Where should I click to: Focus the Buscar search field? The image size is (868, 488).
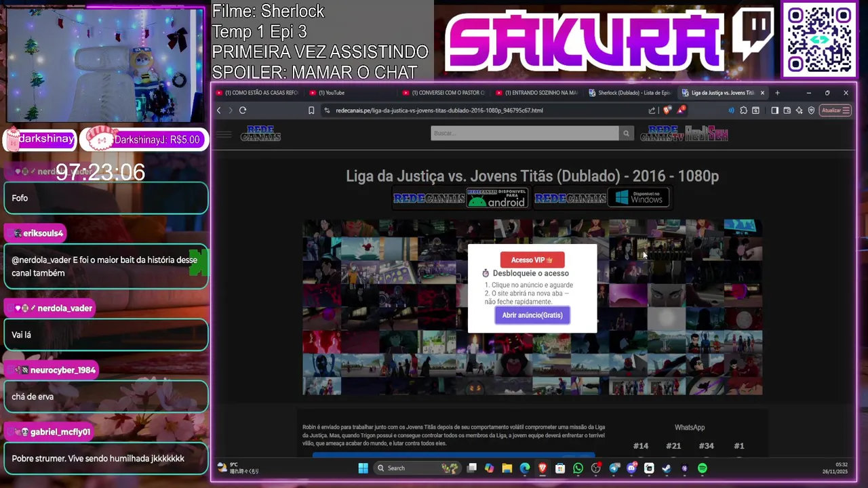(525, 134)
